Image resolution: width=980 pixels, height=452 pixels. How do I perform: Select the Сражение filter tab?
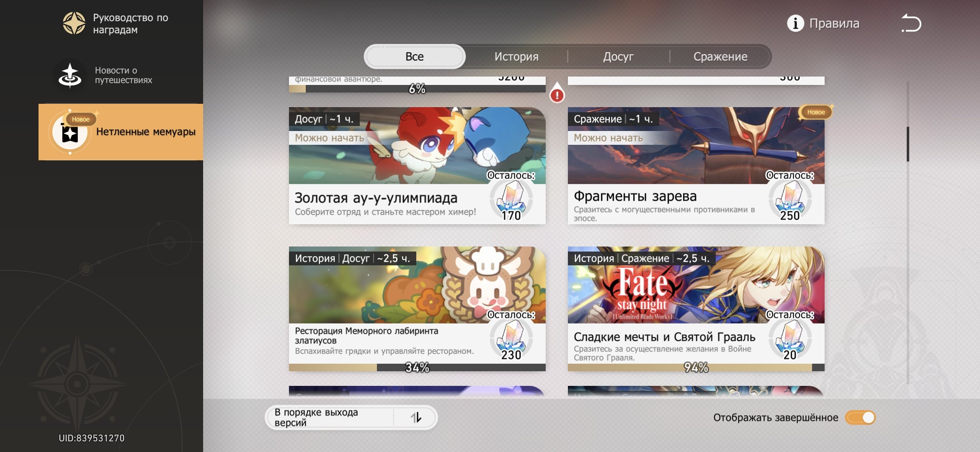[x=720, y=56]
